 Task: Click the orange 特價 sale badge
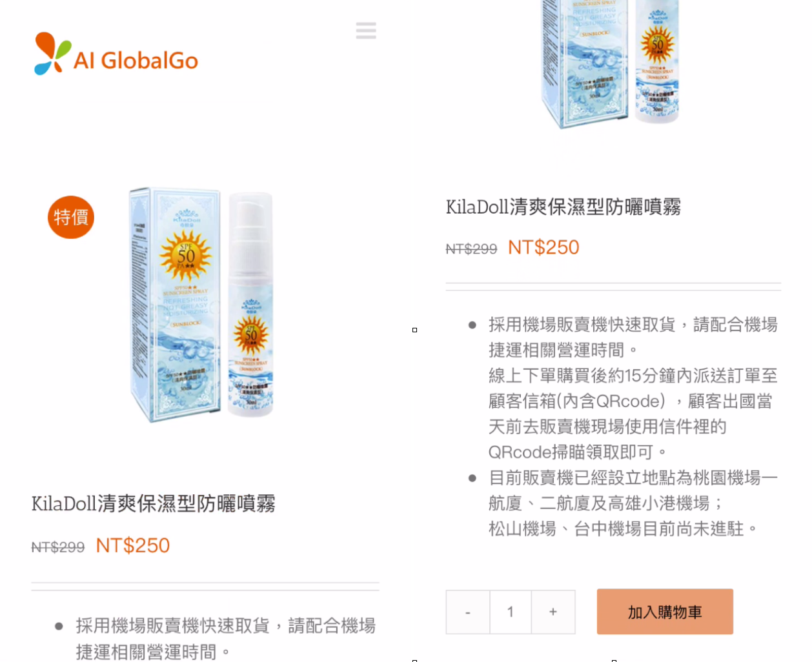coord(71,217)
